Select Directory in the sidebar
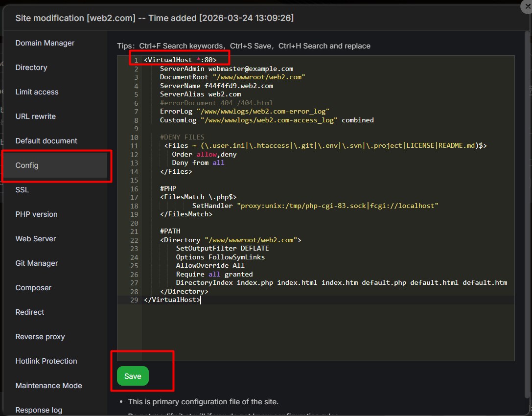 coord(31,68)
